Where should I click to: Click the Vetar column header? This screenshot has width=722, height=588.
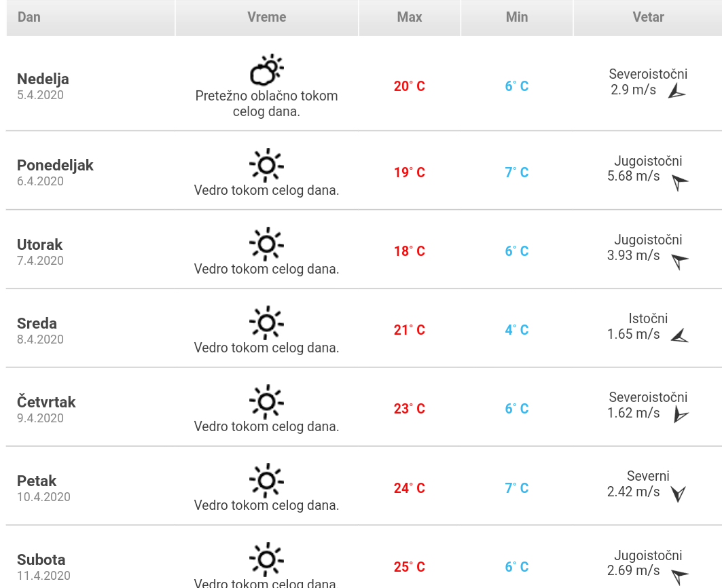click(x=648, y=17)
